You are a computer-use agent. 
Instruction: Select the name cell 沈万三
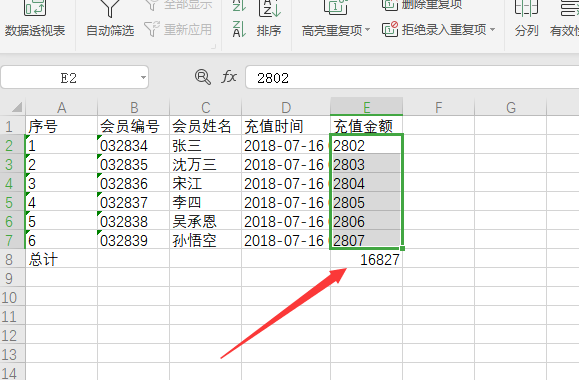coord(205,164)
